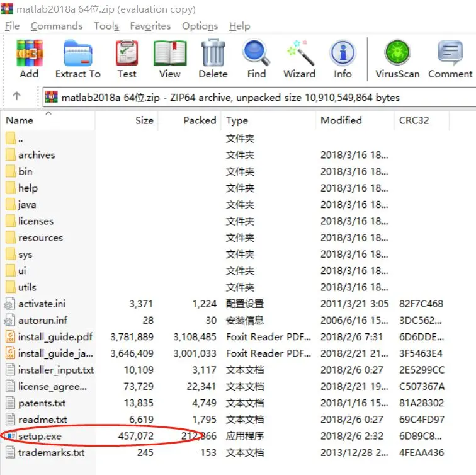This screenshot has width=476, height=475.
Task: Sort by the Type column header
Action: (268, 120)
